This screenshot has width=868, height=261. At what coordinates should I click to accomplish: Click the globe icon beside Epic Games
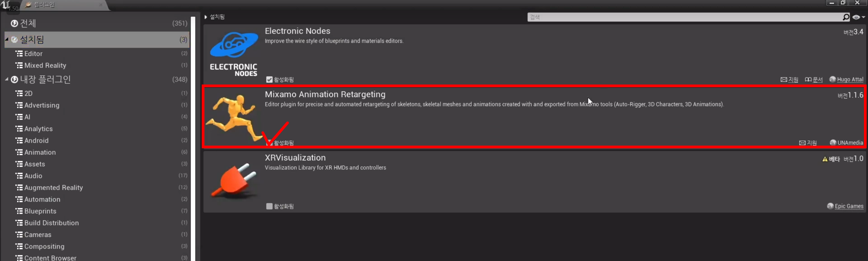(830, 206)
